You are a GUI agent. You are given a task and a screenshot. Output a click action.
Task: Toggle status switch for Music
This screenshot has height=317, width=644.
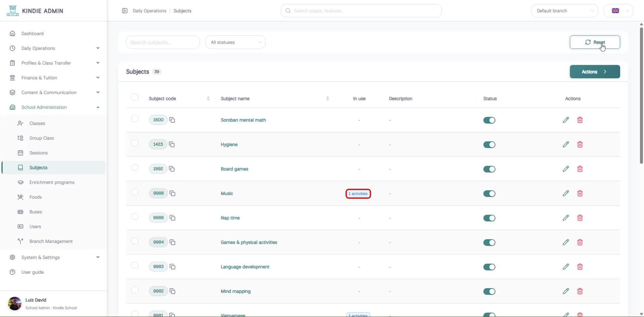point(489,194)
